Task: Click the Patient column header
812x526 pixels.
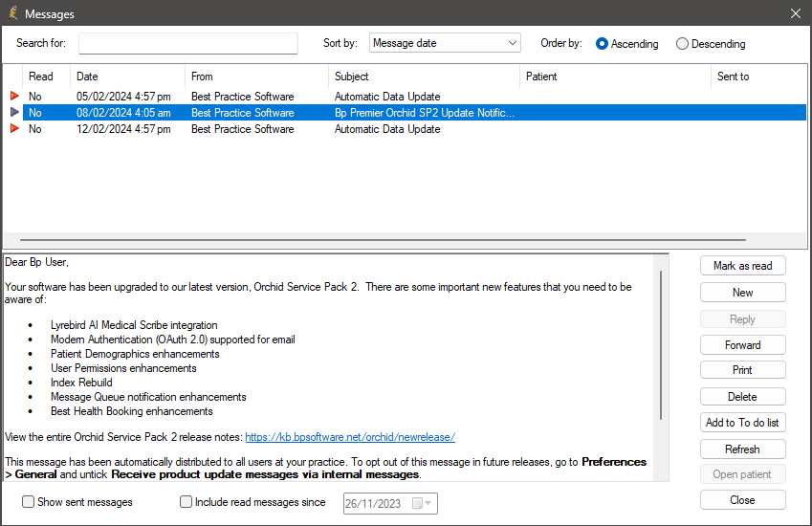Action: (x=615, y=77)
